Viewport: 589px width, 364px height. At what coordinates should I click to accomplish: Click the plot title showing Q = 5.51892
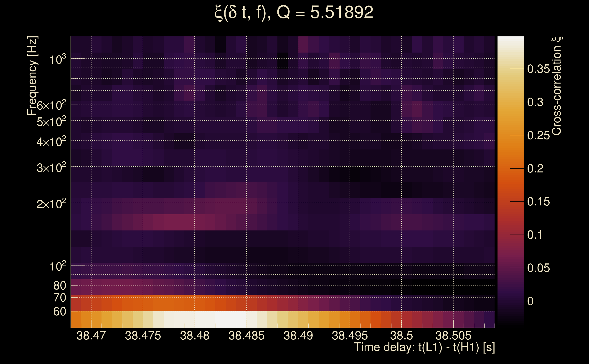pyautogui.click(x=294, y=13)
